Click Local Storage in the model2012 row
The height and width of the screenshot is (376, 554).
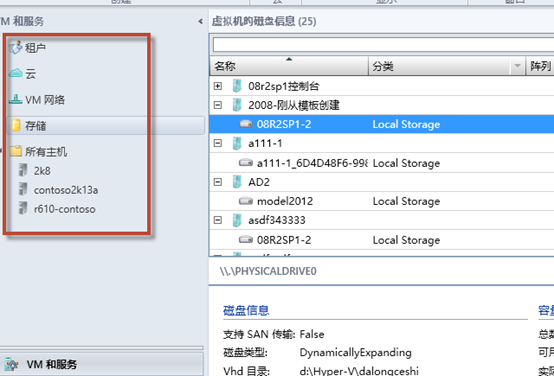pyautogui.click(x=406, y=201)
